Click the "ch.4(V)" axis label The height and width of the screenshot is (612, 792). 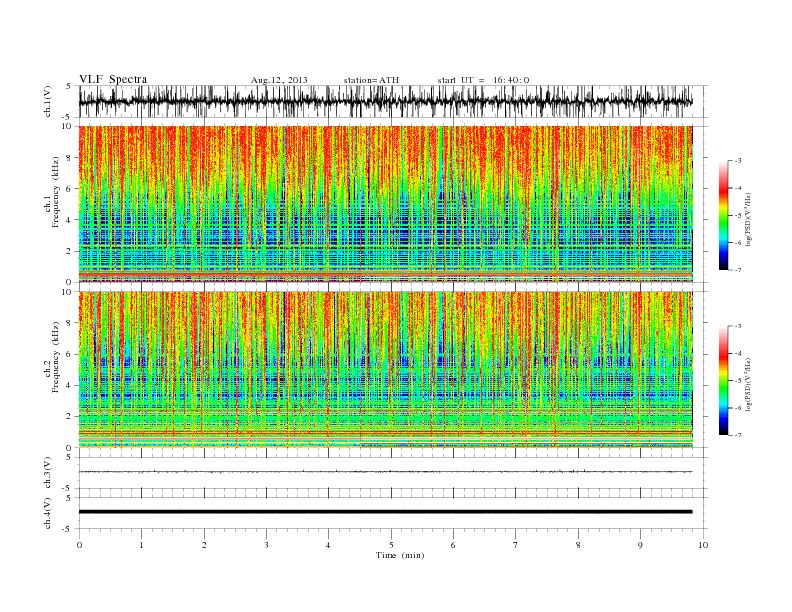48,513
